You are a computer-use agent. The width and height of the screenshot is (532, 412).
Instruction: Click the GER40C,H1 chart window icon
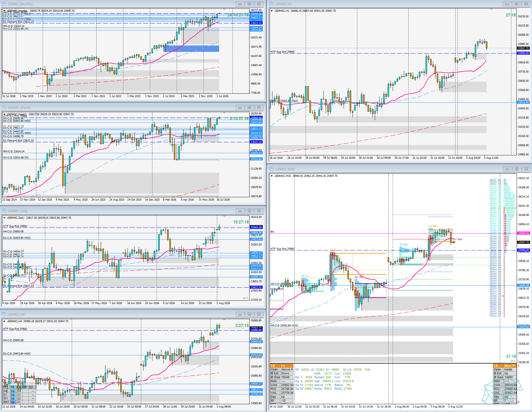coord(271,4)
